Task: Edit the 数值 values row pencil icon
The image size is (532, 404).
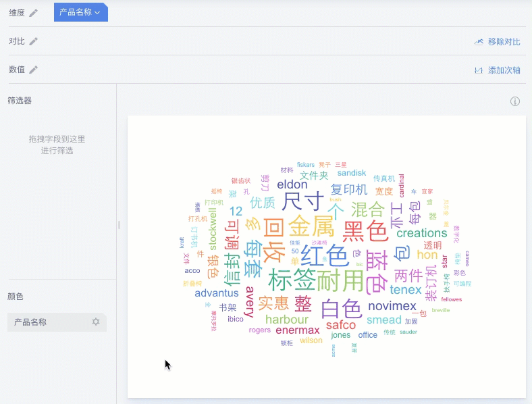Action: tap(33, 70)
